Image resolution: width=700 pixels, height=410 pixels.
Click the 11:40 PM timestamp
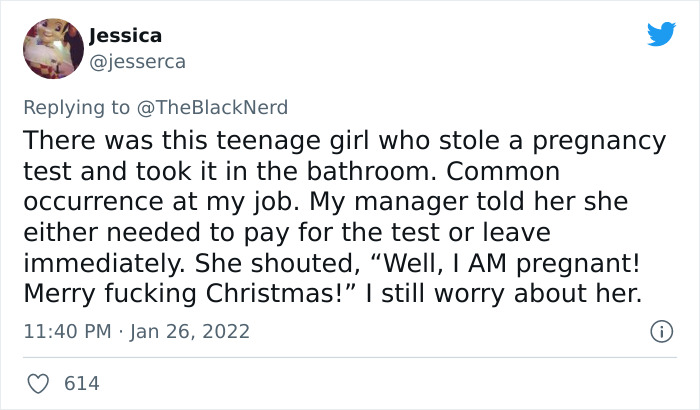click(x=64, y=331)
